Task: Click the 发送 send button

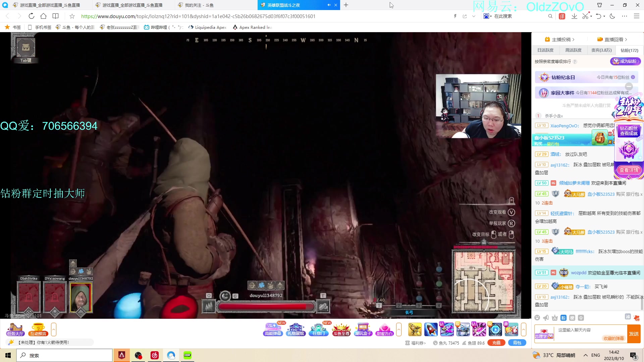Action: point(634,334)
